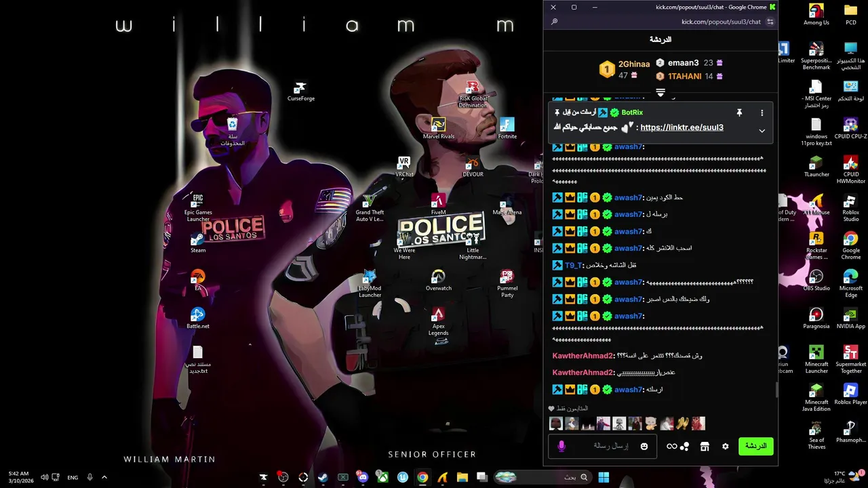
Task: Click the infinity symbol icon beside chat input
Action: pos(671,446)
